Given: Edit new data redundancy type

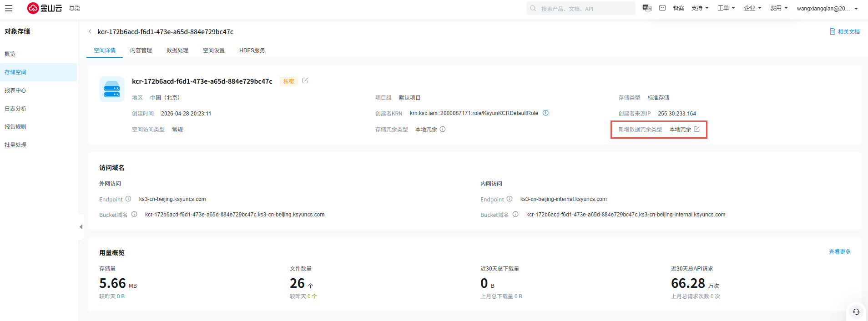Looking at the screenshot, I should coord(696,129).
